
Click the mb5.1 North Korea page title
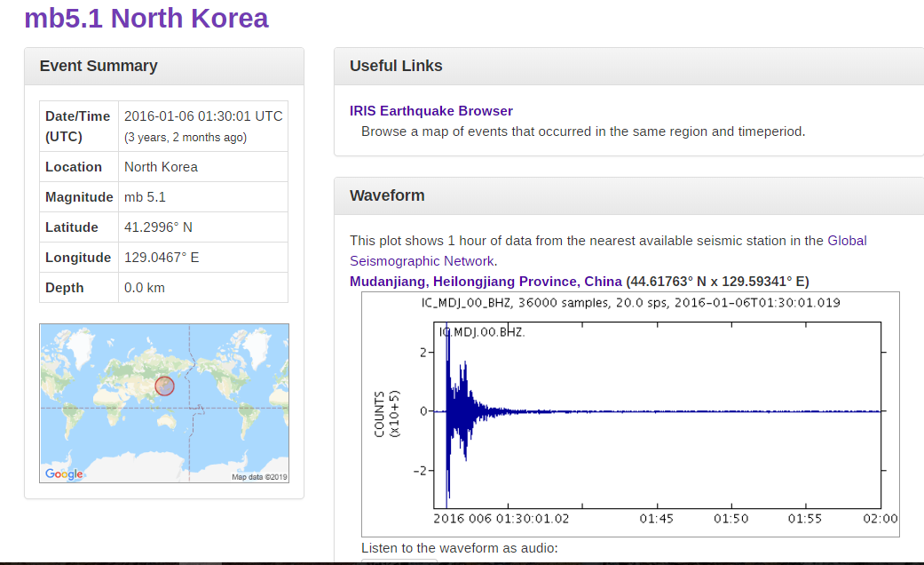click(146, 19)
